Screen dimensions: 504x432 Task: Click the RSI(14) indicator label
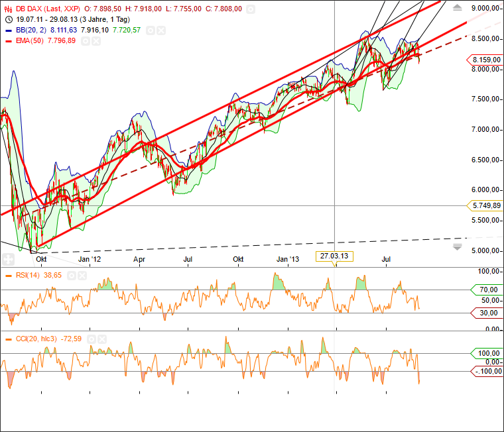[x=28, y=275]
